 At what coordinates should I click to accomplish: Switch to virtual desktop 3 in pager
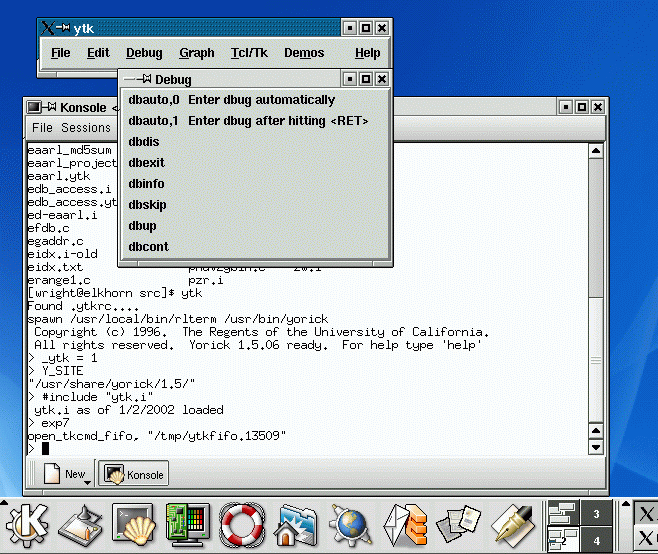point(596,515)
